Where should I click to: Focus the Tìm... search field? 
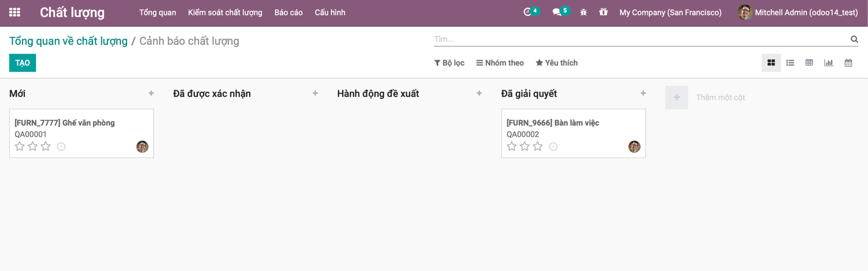(641, 39)
